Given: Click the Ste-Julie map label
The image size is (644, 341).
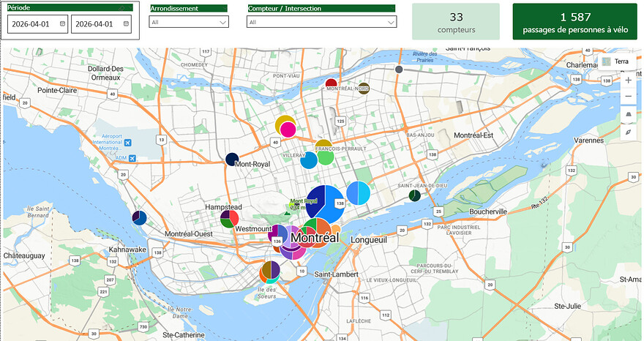Looking at the screenshot, I should [x=567, y=306].
